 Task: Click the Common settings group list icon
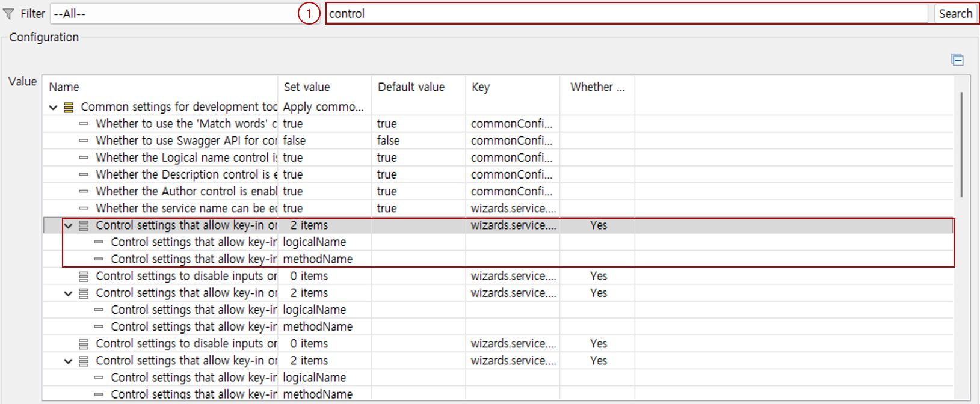coord(69,107)
